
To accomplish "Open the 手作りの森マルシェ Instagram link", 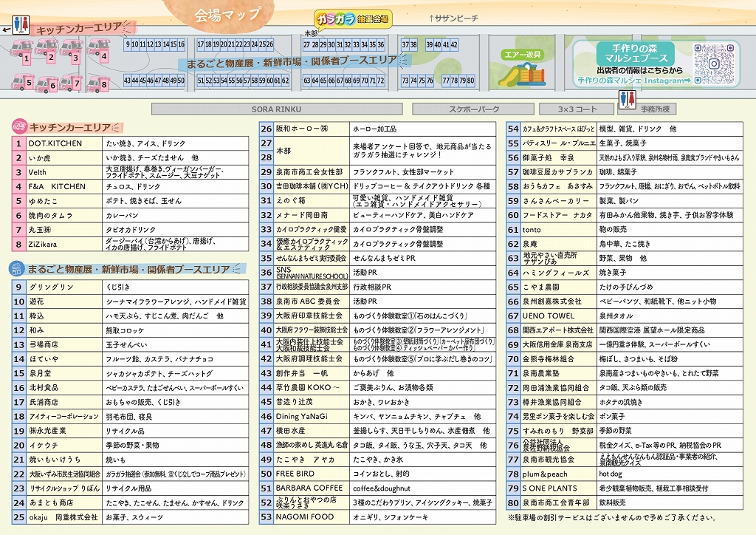I will [633, 81].
